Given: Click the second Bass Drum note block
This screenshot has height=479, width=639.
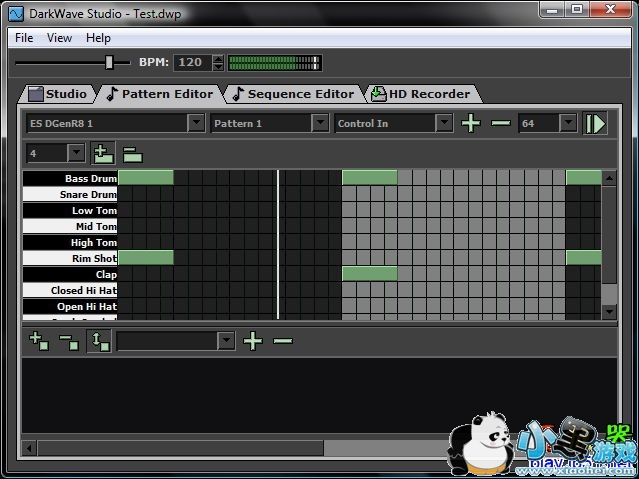Looking at the screenshot, I should pos(370,178).
